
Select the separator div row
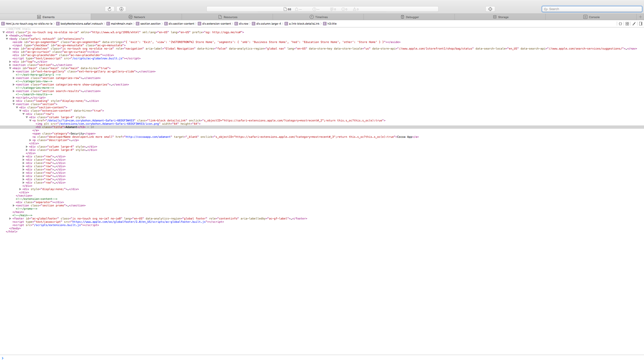[40, 202]
